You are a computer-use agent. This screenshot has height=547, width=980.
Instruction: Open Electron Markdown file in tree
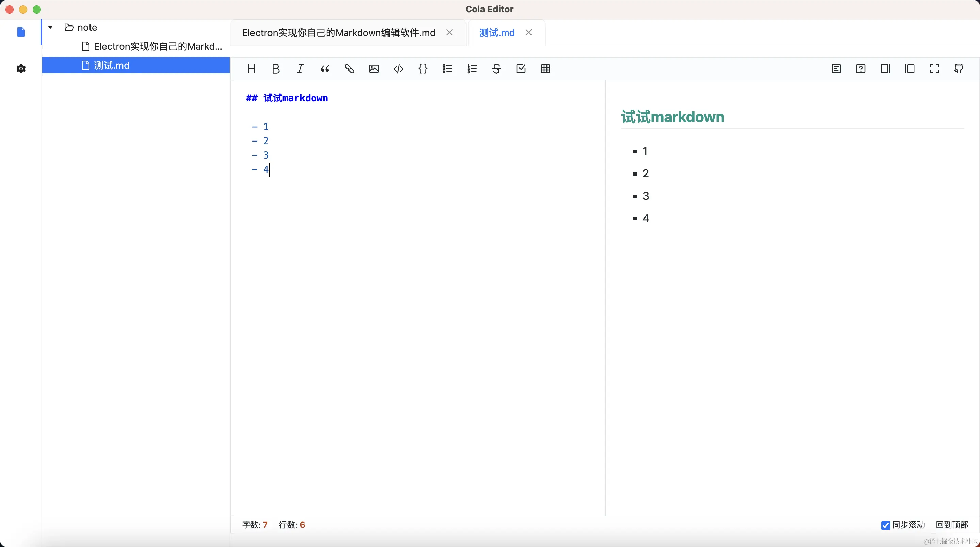158,46
